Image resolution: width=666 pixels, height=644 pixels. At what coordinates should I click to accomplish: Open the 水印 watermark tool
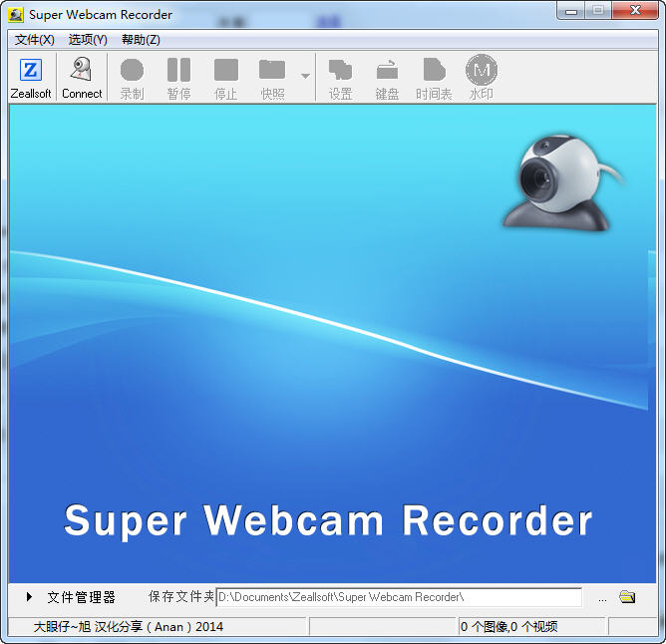coord(482,78)
